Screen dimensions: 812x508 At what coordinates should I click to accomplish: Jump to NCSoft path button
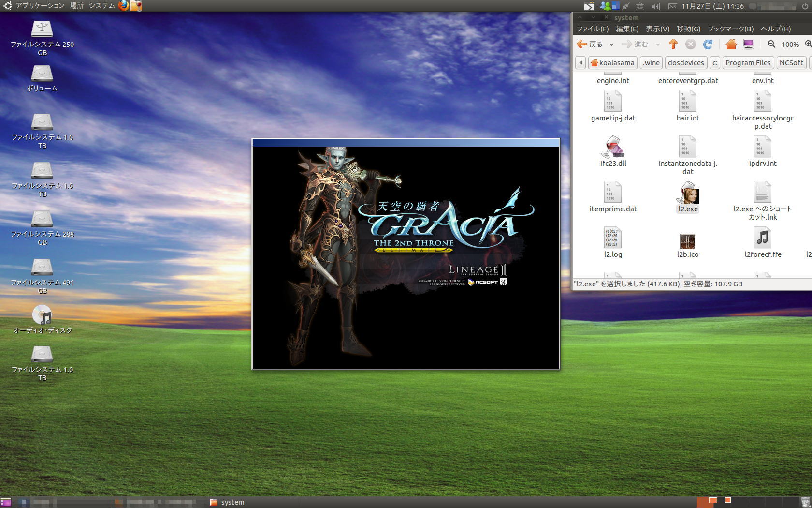[791, 62]
